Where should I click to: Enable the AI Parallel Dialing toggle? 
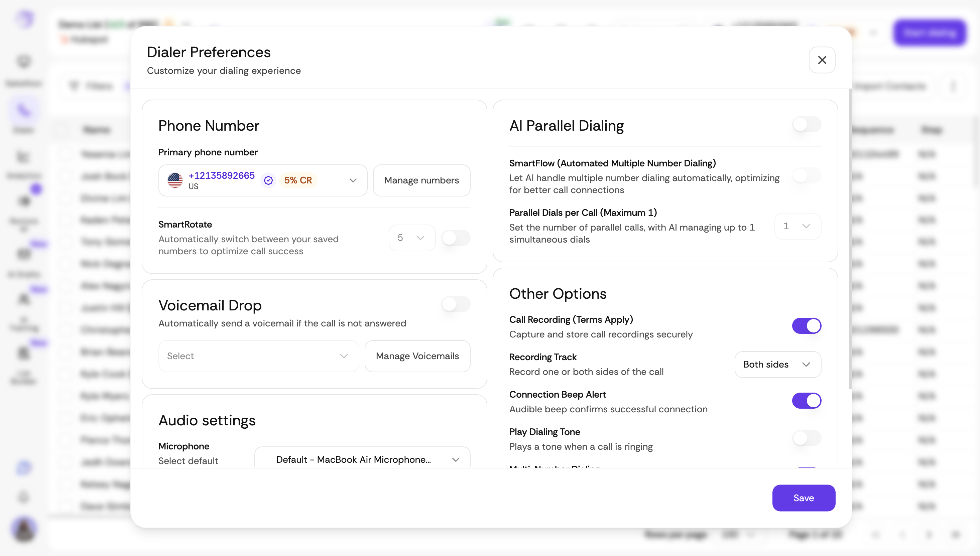point(806,125)
